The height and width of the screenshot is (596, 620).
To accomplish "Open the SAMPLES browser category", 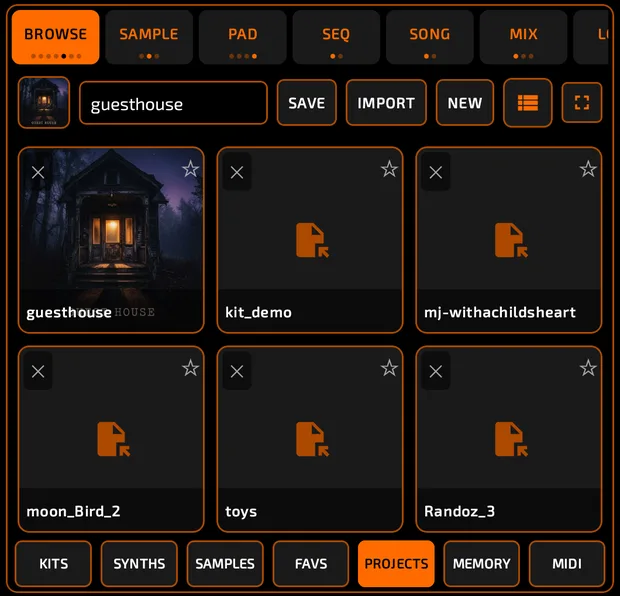I will coord(225,564).
